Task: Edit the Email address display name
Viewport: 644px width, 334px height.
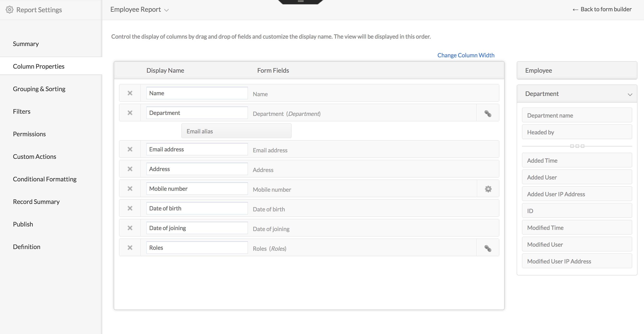Action: (197, 149)
